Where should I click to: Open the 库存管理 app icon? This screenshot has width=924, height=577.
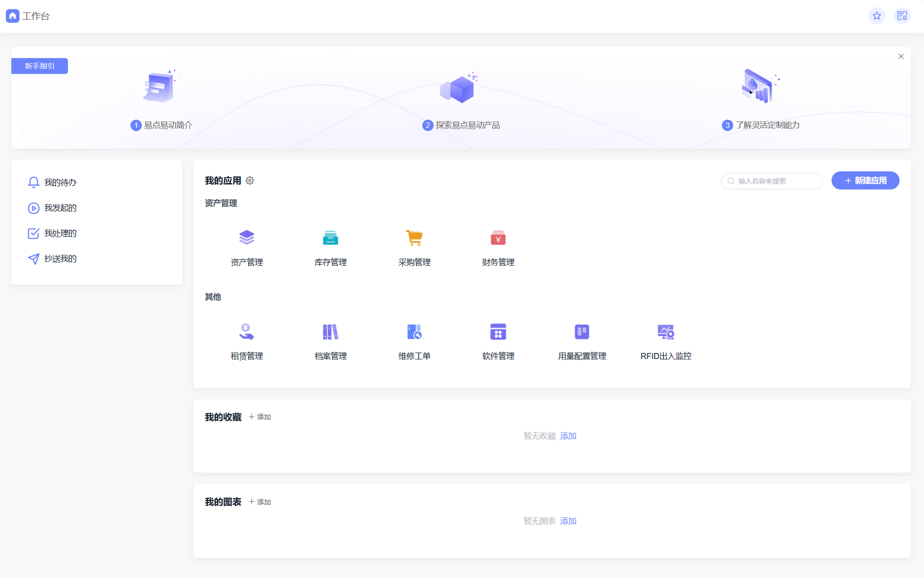pos(330,238)
